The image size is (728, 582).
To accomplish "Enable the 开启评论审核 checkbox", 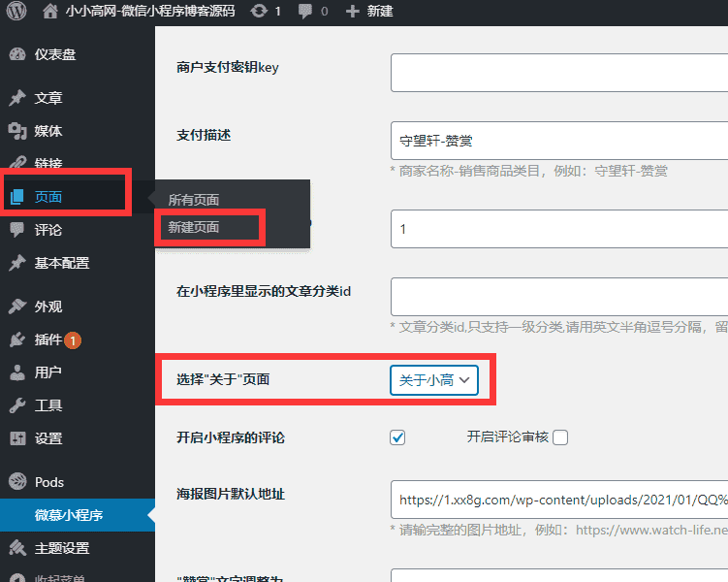I will 560,436.
